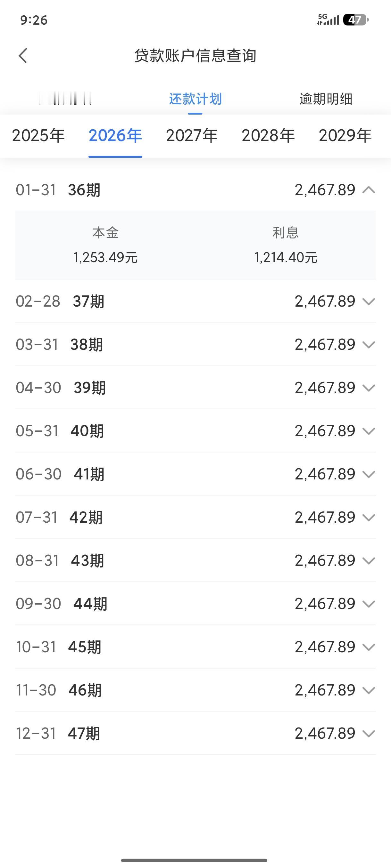This screenshot has width=391, height=868.
Task: Expand the 37期 payment row
Action: (369, 301)
